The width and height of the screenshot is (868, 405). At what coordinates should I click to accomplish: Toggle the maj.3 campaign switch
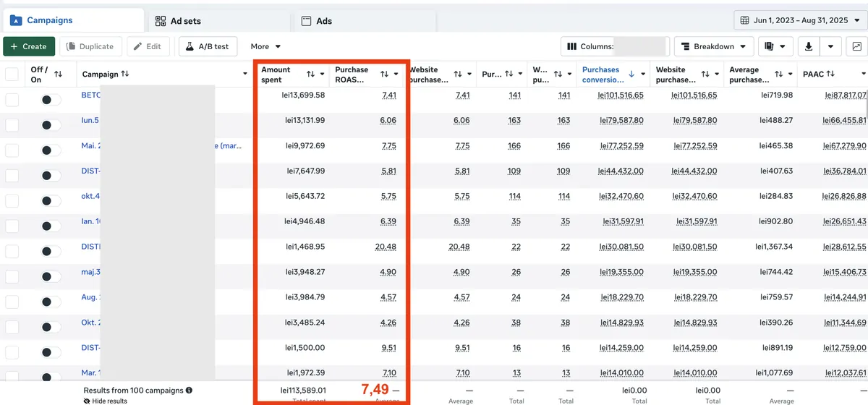point(51,276)
